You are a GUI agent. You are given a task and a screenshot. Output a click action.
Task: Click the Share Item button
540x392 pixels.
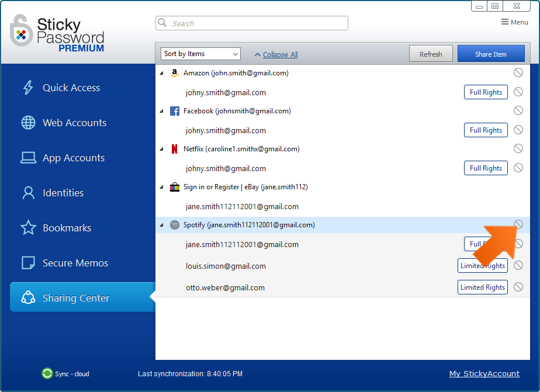point(491,54)
